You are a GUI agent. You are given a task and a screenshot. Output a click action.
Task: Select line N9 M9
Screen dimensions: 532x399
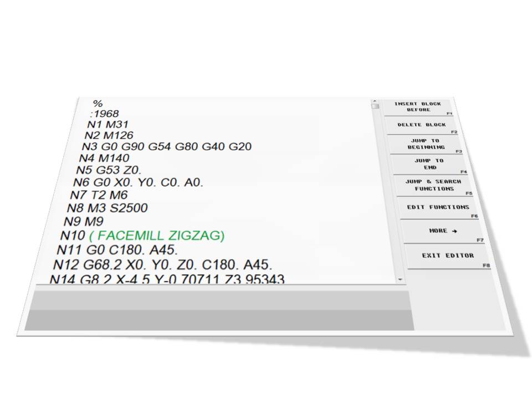pos(84,222)
